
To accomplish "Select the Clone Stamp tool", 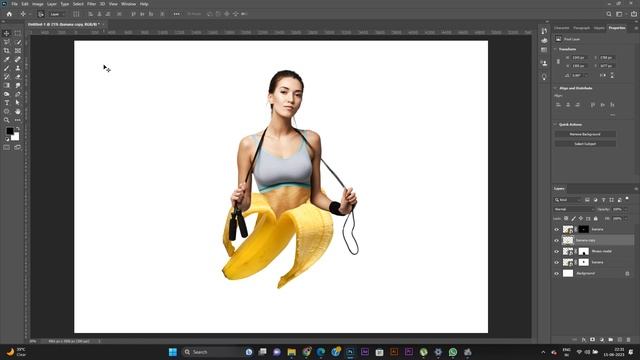I will (x=18, y=68).
